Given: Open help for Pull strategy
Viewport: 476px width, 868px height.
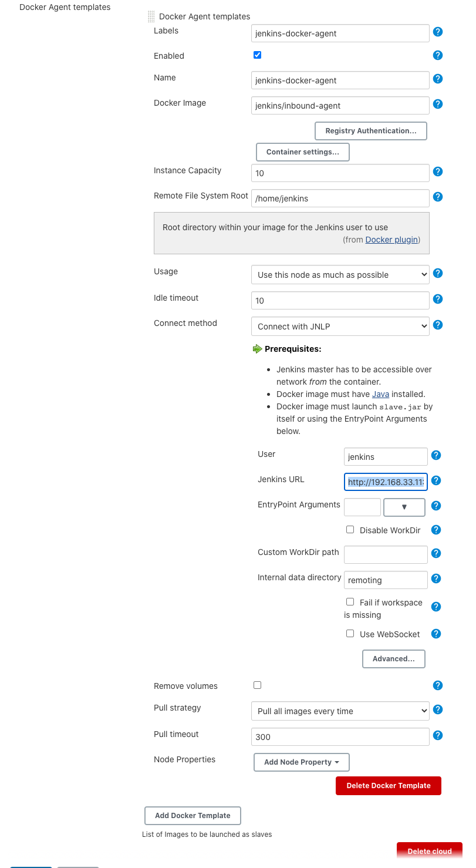Looking at the screenshot, I should (438, 709).
